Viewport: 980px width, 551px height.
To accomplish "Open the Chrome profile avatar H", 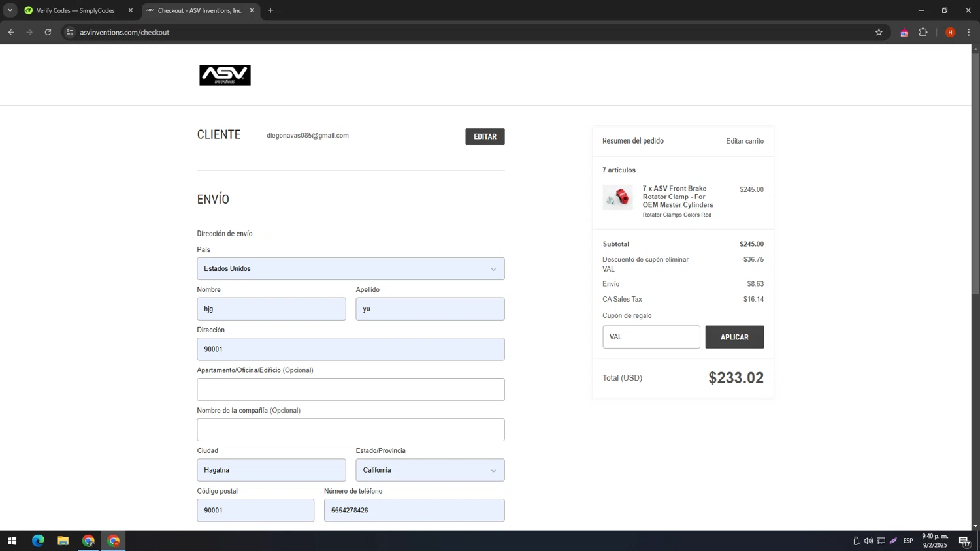I will point(950,32).
